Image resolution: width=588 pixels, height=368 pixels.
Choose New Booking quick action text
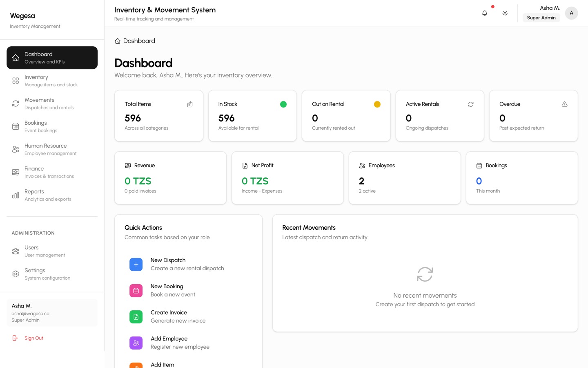pyautogui.click(x=167, y=286)
